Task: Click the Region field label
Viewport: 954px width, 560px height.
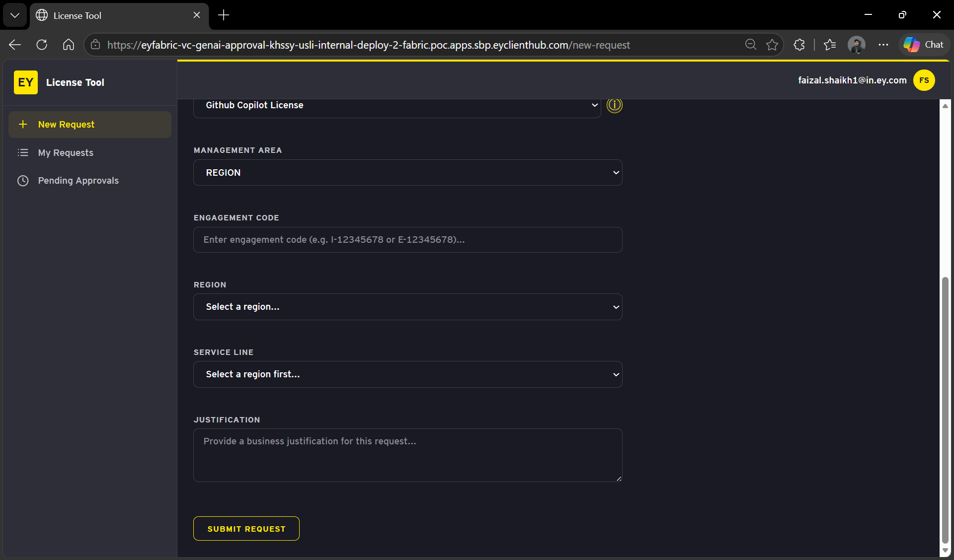Action: (210, 285)
